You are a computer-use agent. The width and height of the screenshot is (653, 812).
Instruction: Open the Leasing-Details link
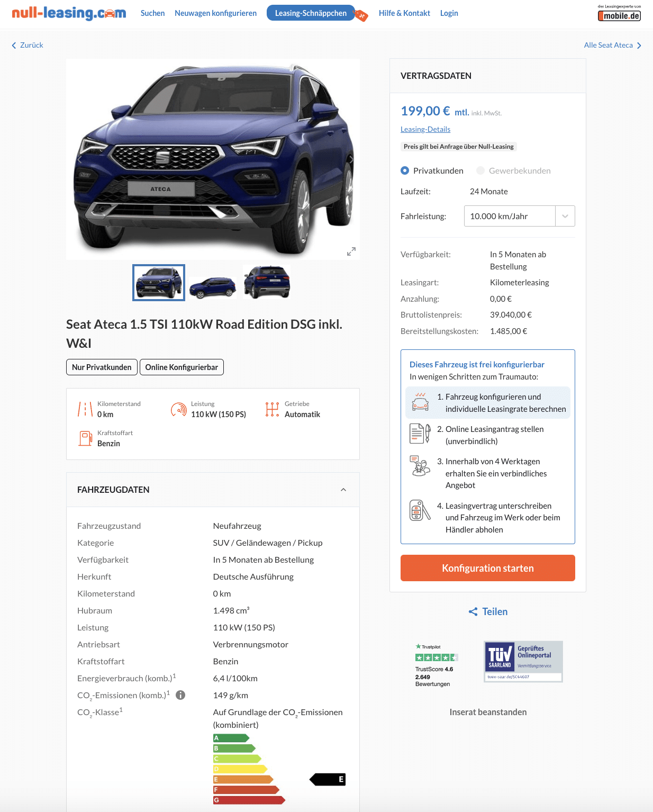click(425, 129)
